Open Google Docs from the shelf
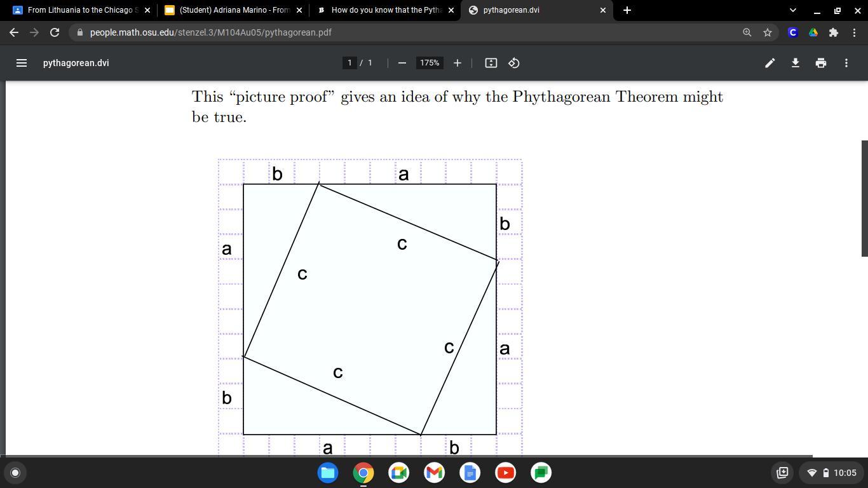 tap(470, 473)
